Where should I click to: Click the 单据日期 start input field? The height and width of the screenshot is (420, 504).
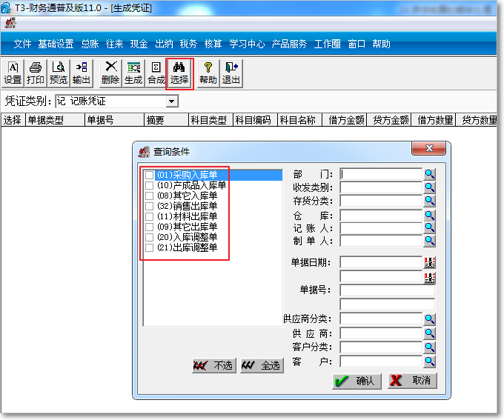[381, 262]
